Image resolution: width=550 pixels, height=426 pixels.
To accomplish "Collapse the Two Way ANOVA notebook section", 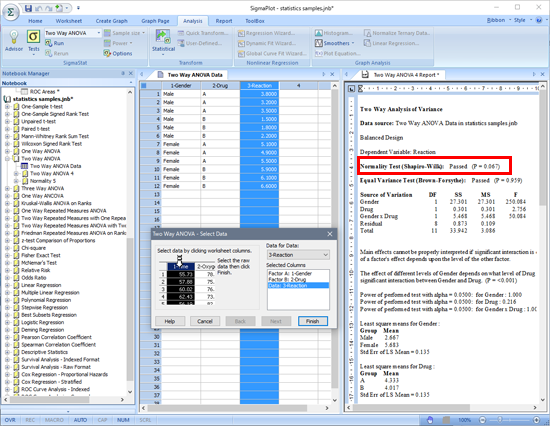I will pyautogui.click(x=7, y=159).
